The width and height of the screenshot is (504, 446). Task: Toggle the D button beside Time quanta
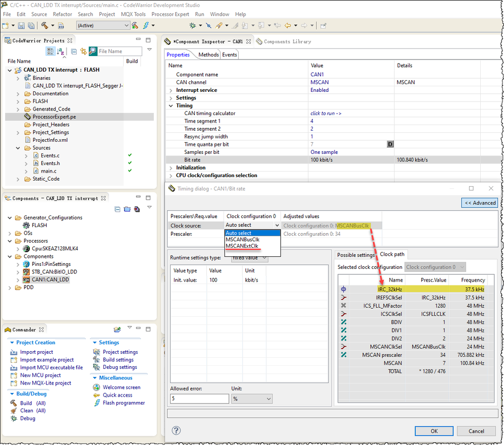[390, 144]
